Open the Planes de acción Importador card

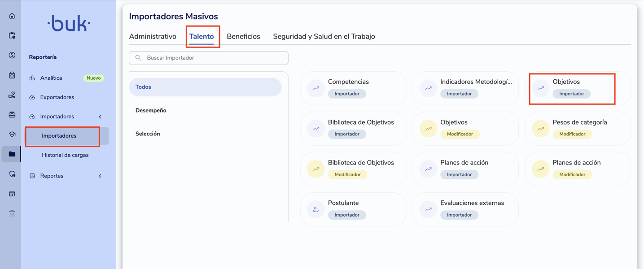point(465,169)
